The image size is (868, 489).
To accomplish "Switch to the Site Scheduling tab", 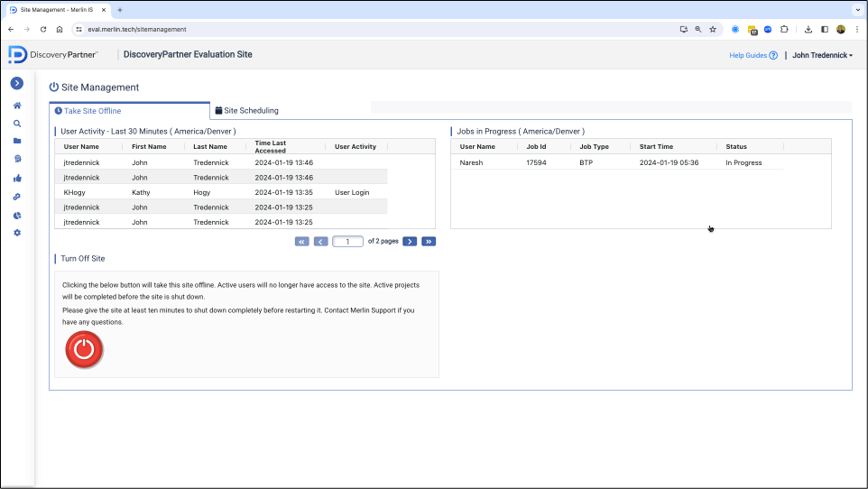I will point(246,111).
